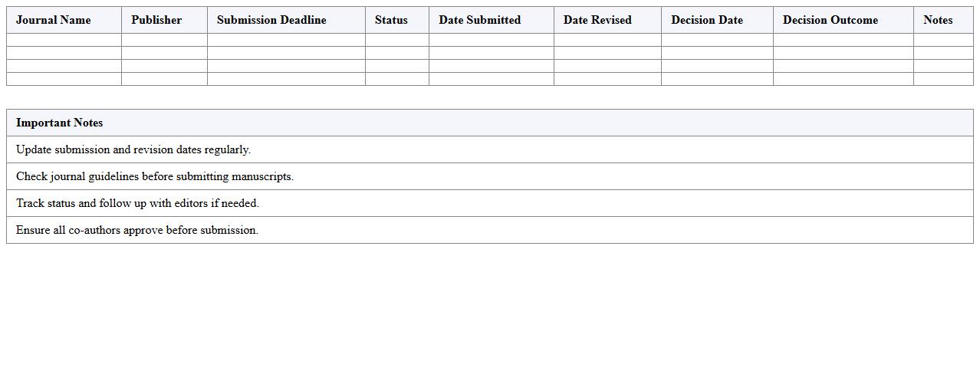
Task: Click the Submission Deadline column header
Action: (271, 20)
